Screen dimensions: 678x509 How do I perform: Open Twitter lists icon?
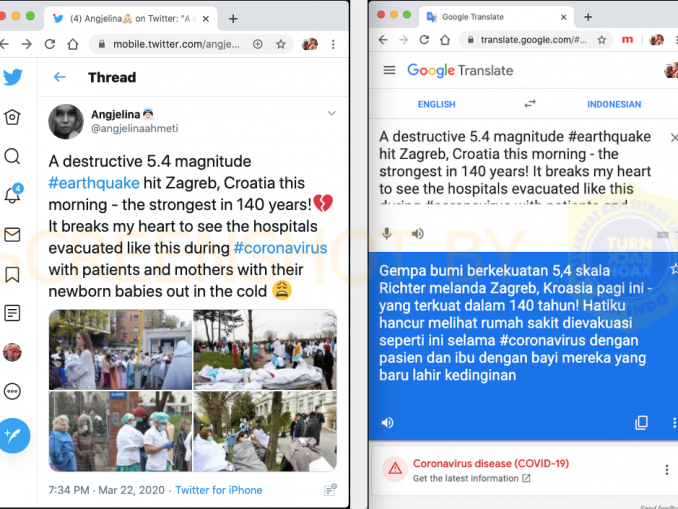coord(12,313)
